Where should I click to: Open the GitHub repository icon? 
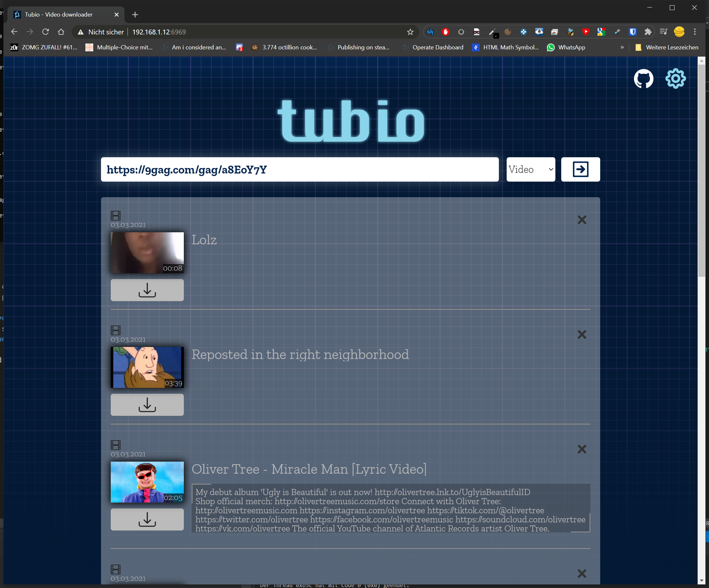tap(643, 79)
